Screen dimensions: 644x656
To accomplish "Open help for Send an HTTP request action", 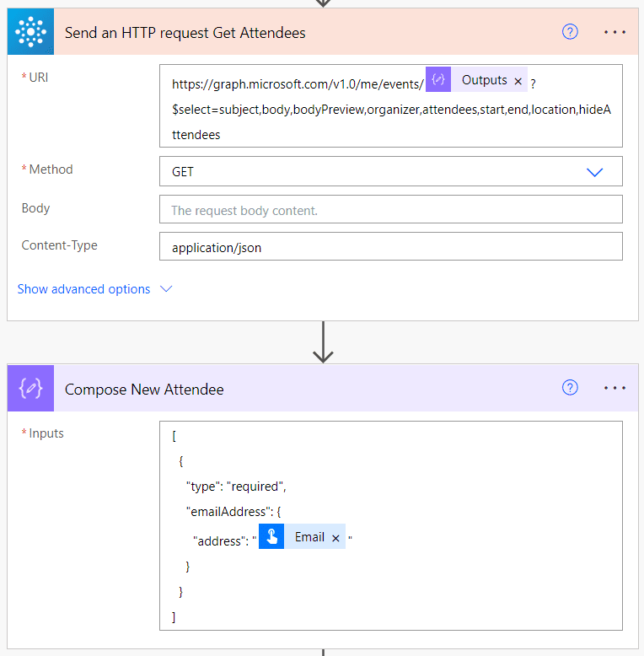I will pos(570,32).
